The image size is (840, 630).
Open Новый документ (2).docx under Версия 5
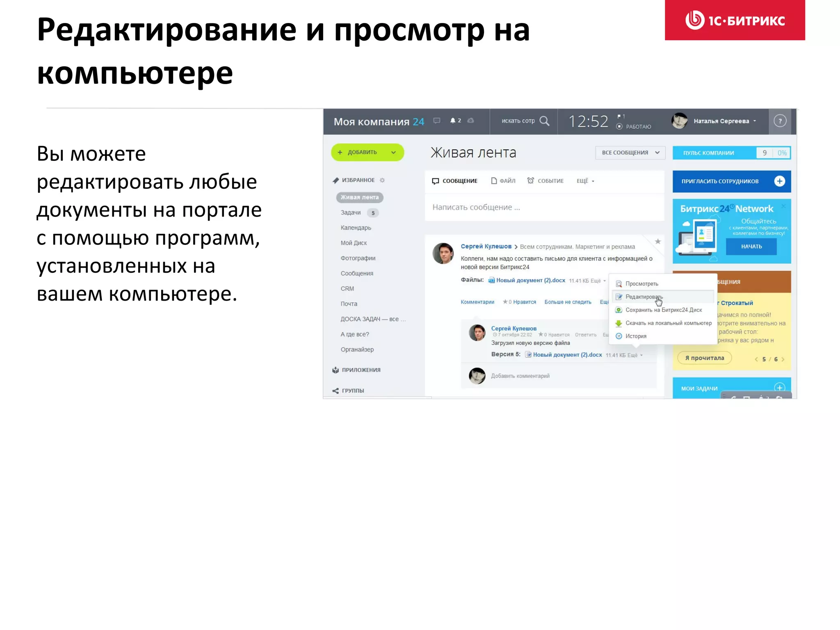567,355
